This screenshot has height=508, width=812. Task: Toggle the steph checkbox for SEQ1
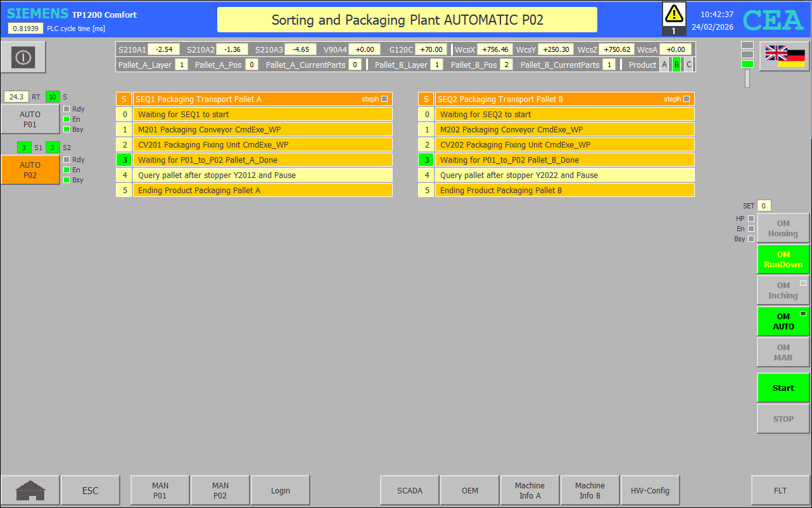(384, 99)
